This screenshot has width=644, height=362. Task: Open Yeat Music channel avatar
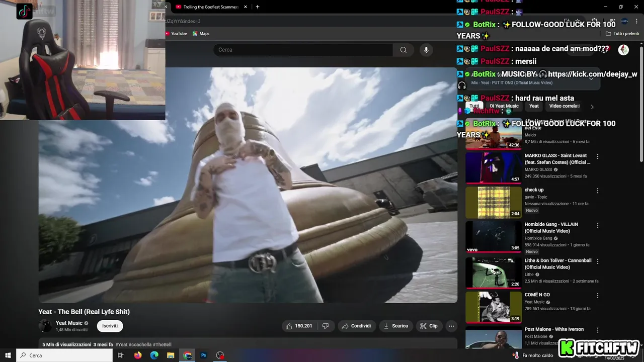[45, 326]
